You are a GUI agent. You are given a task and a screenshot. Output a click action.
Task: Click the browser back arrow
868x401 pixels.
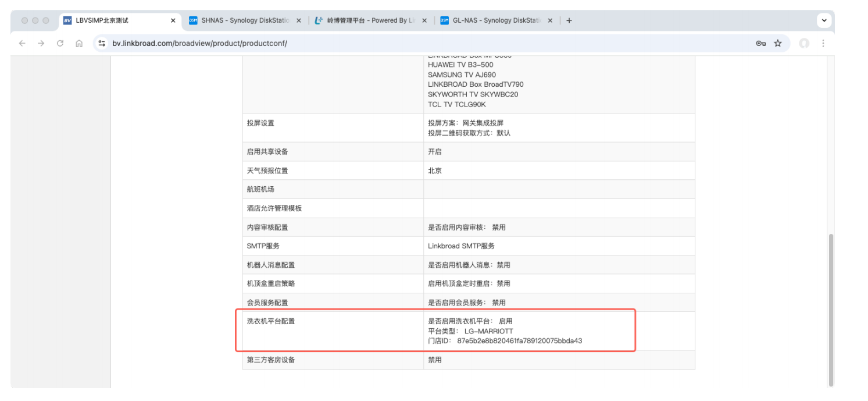(22, 43)
